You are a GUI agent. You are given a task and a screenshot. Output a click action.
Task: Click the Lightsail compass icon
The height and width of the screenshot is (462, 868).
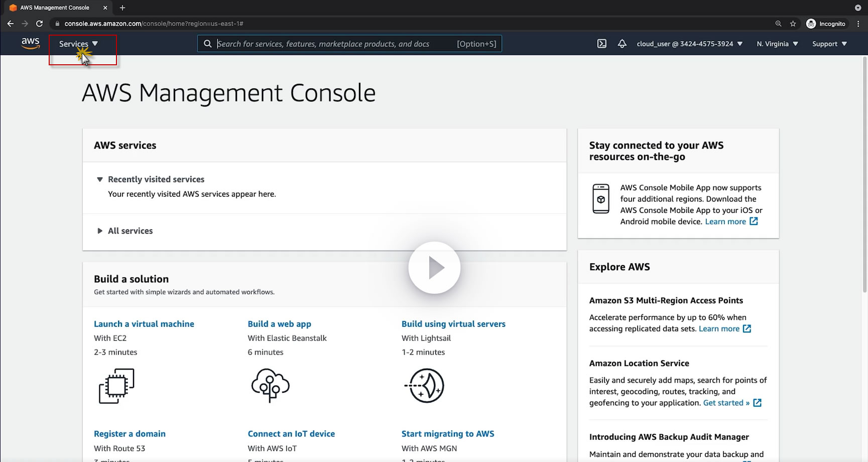click(x=425, y=386)
